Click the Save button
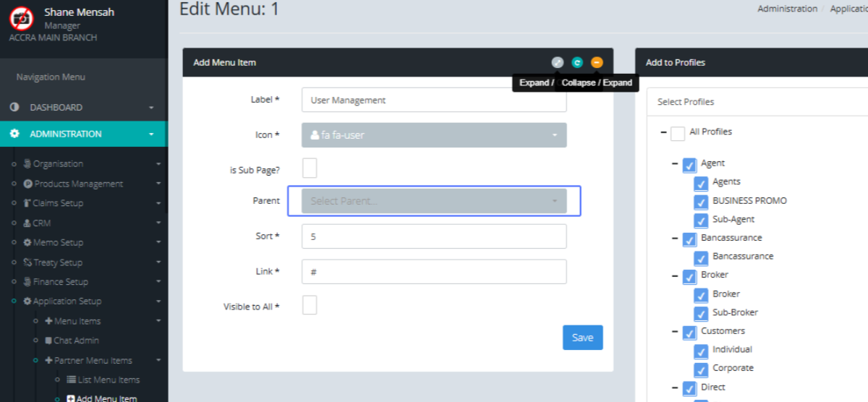The image size is (868, 402). 582,338
